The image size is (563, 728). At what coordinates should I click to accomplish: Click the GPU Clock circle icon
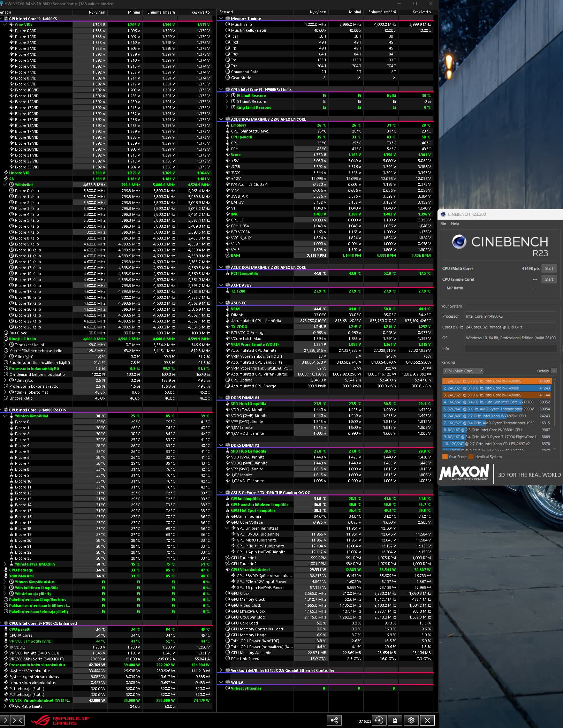(x=228, y=593)
